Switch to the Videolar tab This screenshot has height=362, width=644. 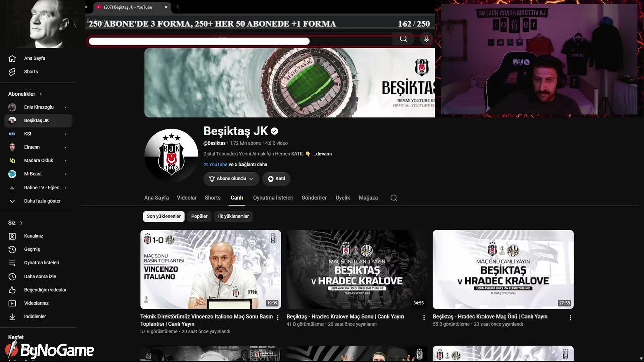pos(187,198)
